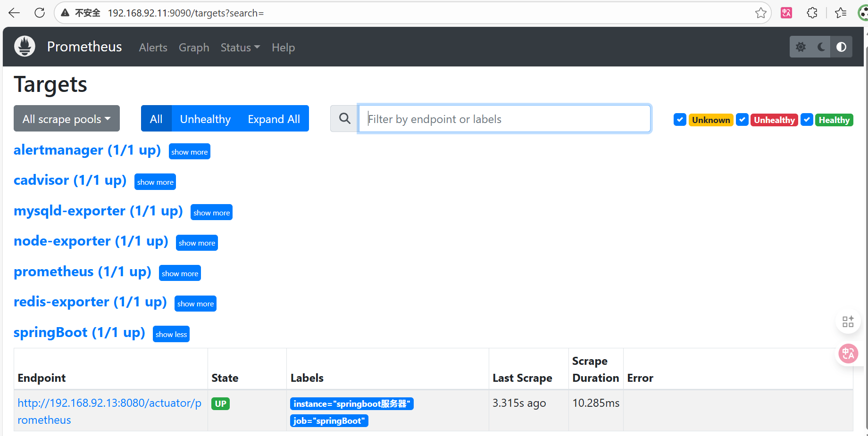Expand cadvisor with show more
868x436 pixels.
(x=155, y=182)
